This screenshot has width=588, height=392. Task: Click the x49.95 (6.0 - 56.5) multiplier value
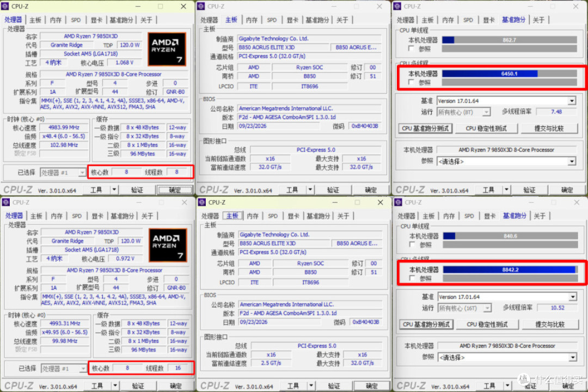[65, 332]
